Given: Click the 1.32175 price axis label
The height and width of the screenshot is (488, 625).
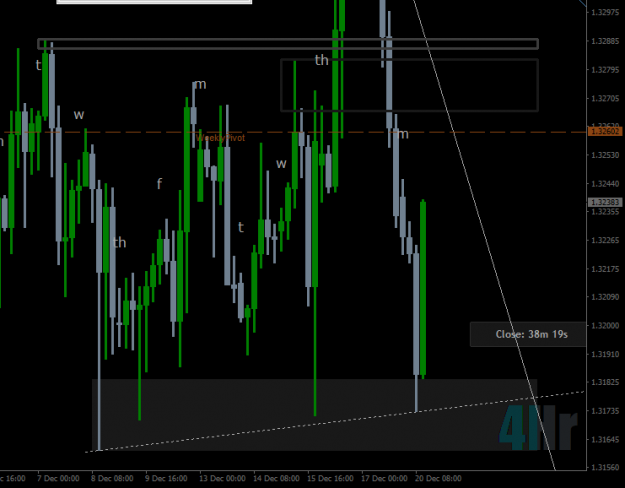Looking at the screenshot, I should pos(605,269).
